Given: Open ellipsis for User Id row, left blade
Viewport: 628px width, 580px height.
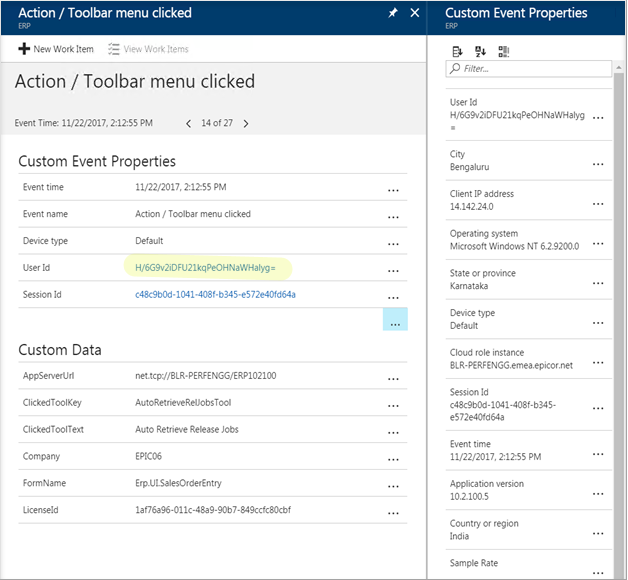Looking at the screenshot, I should (393, 271).
